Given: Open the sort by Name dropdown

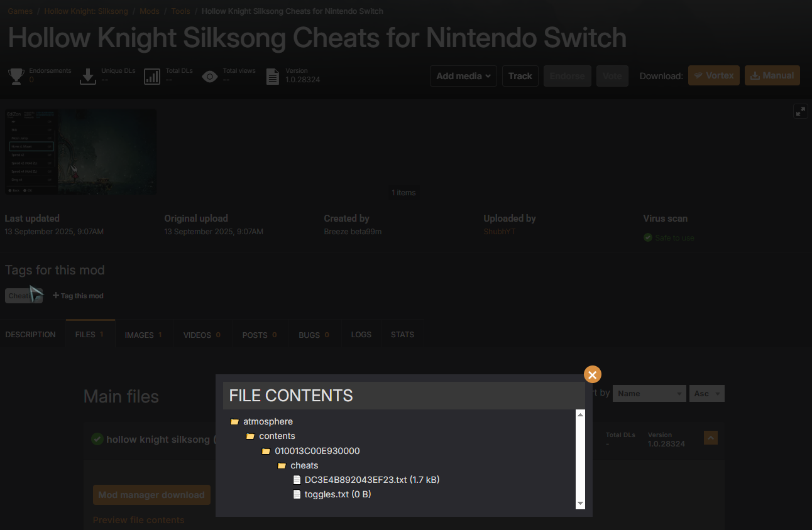Looking at the screenshot, I should point(649,394).
